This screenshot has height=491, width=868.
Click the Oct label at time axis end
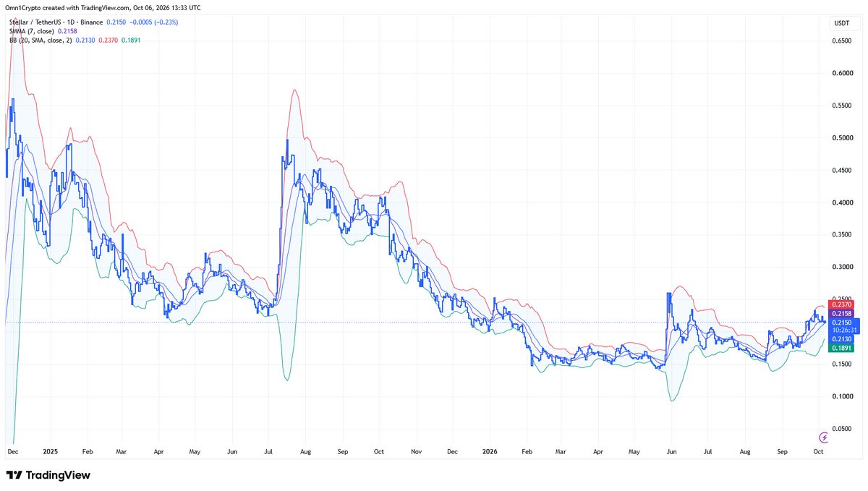[817, 451]
